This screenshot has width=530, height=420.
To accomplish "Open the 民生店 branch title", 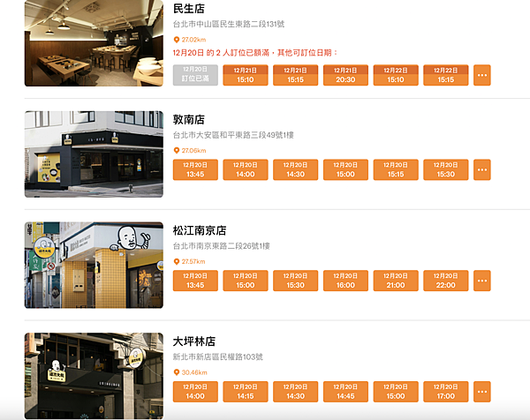I will [x=189, y=9].
